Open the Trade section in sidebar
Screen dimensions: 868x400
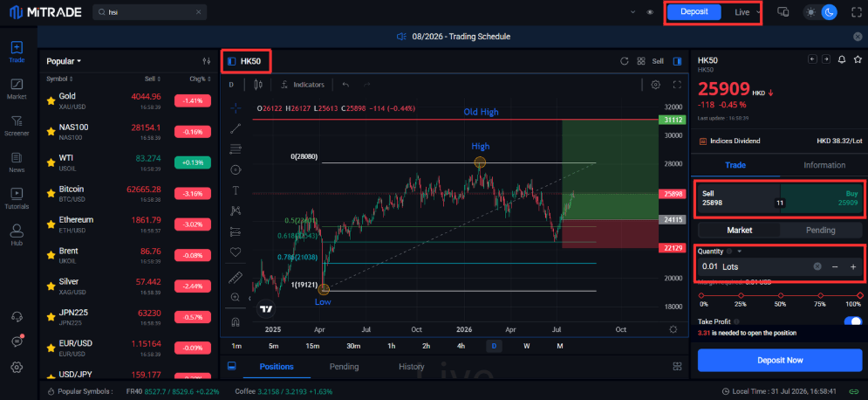[x=17, y=52]
